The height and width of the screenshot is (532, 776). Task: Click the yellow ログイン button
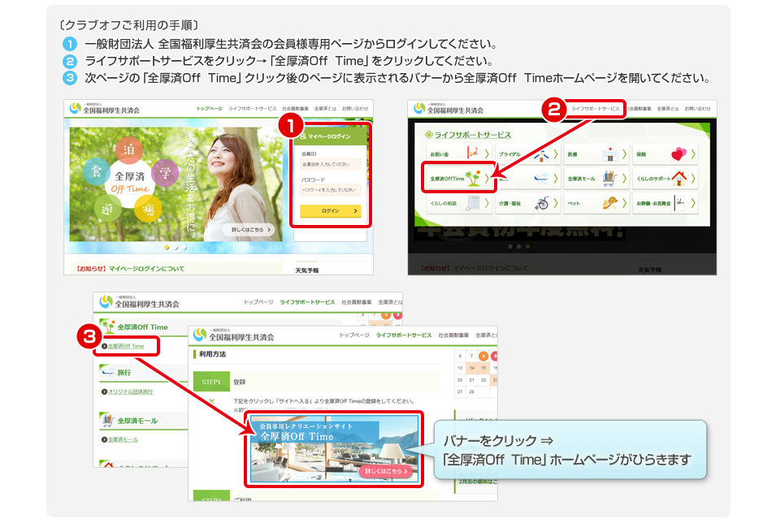(x=331, y=211)
